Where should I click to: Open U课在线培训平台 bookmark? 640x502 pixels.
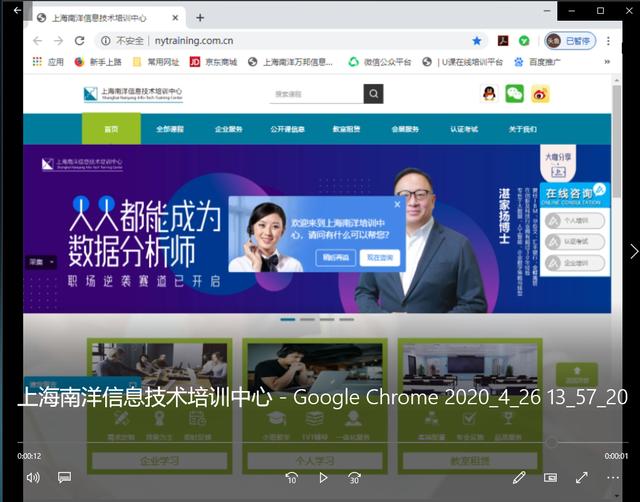point(463,62)
